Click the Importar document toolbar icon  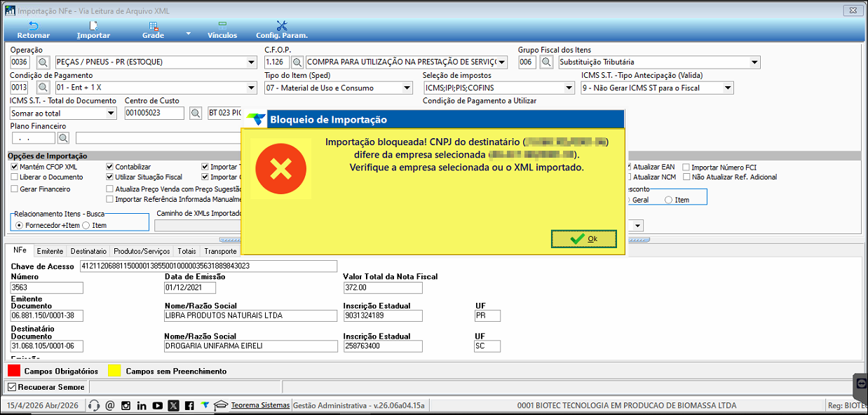click(x=93, y=25)
